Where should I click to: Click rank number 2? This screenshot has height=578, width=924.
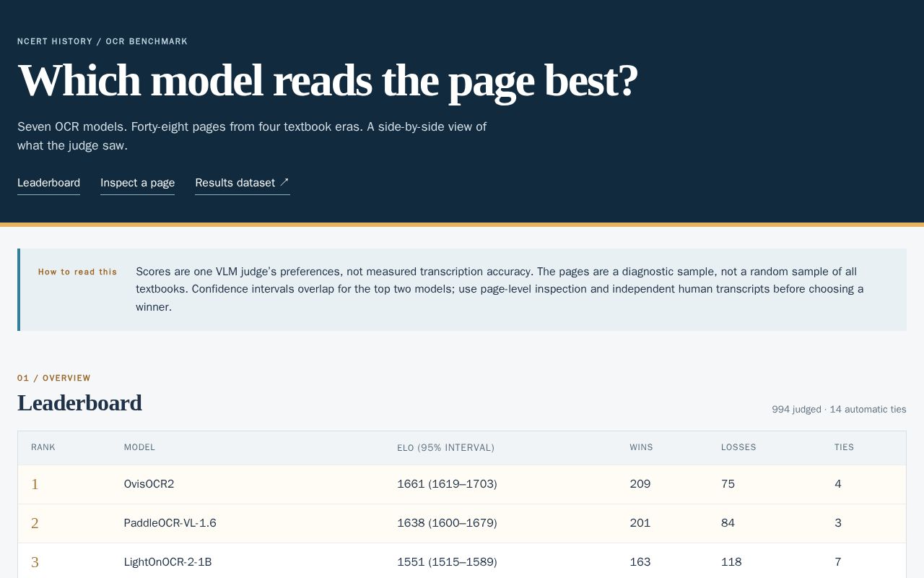click(x=35, y=523)
